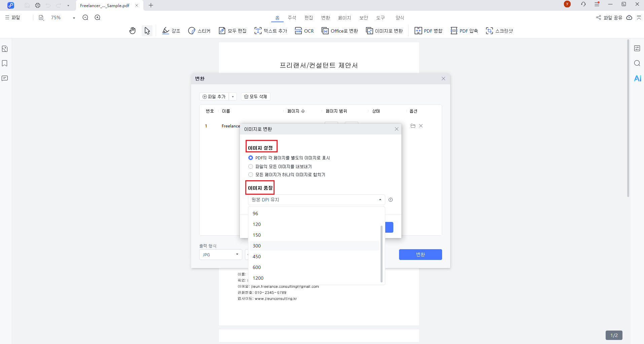Choose 파일의 모든 이미지를 내보내기 option
Screen dimensions: 644x344
[x=251, y=166]
